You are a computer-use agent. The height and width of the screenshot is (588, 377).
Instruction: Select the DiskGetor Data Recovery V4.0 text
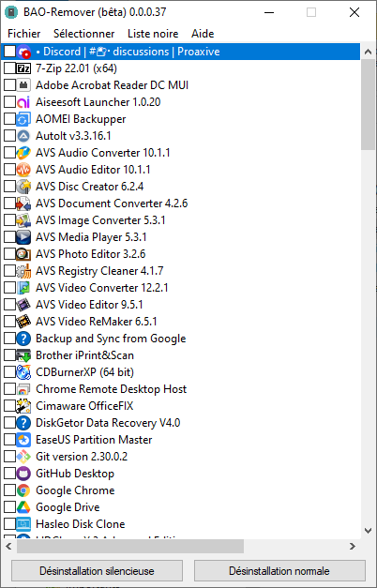coord(108,423)
